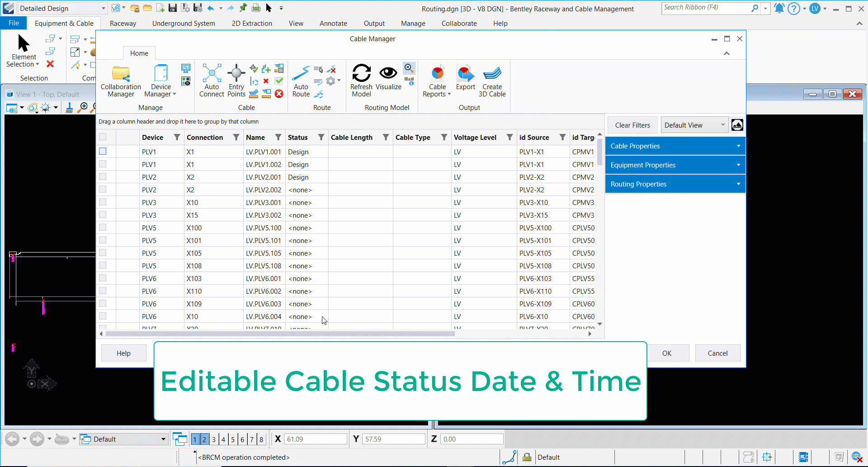Open the Default View dropdown
The height and width of the screenshot is (467, 868).
click(694, 125)
